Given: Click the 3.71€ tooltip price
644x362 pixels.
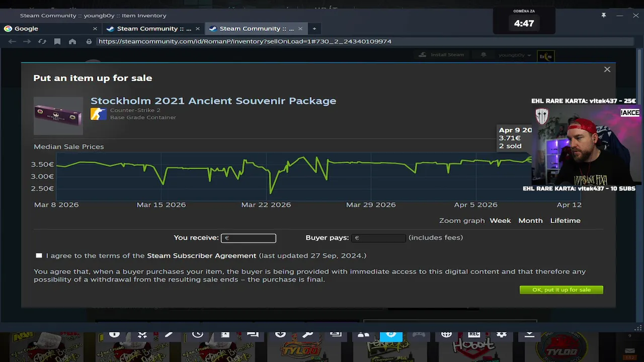Looking at the screenshot, I should [510, 138].
